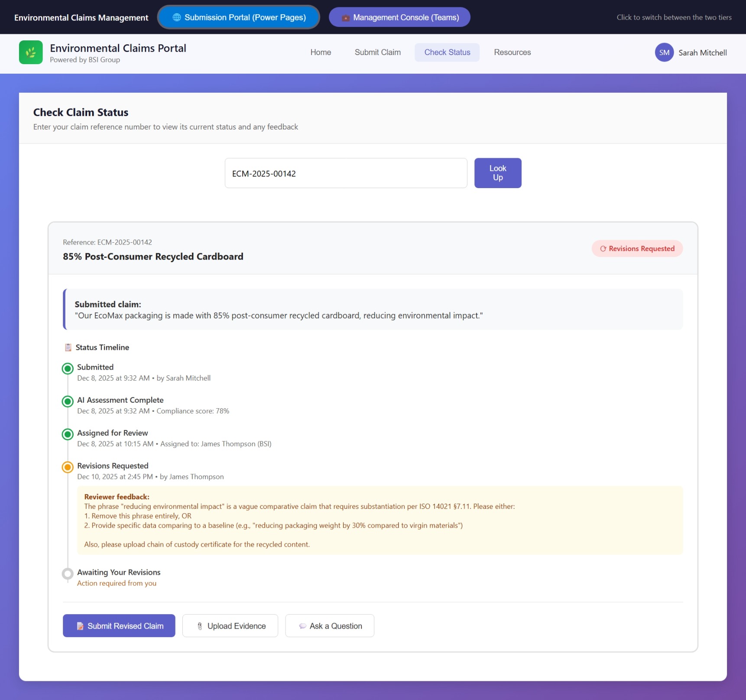Click the globe icon on Submission Portal
This screenshot has width=746, height=700.
click(x=176, y=17)
